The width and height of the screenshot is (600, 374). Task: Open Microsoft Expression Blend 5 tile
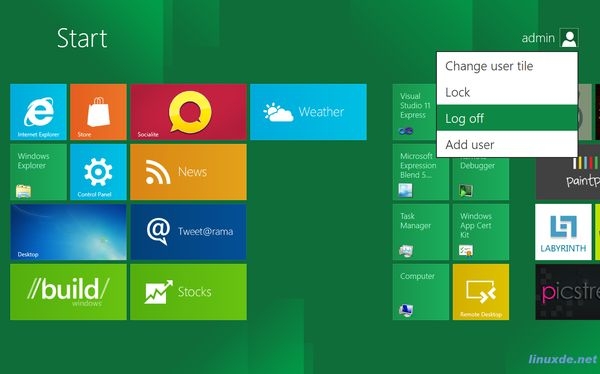421,172
